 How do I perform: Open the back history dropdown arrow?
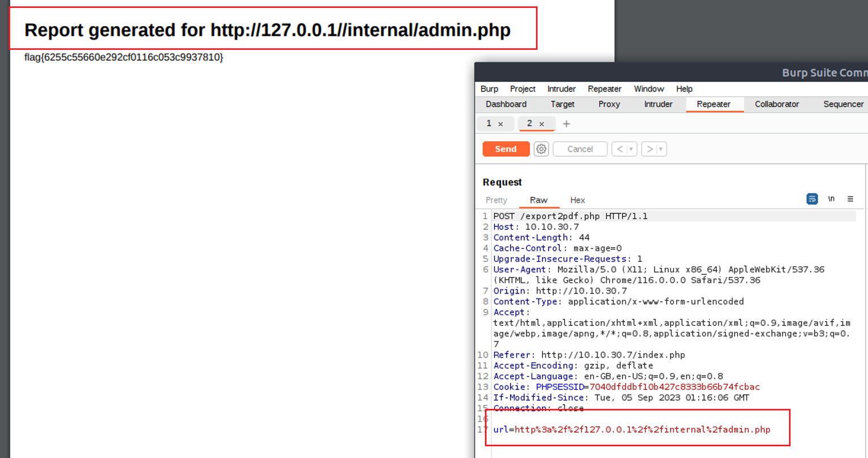click(631, 149)
